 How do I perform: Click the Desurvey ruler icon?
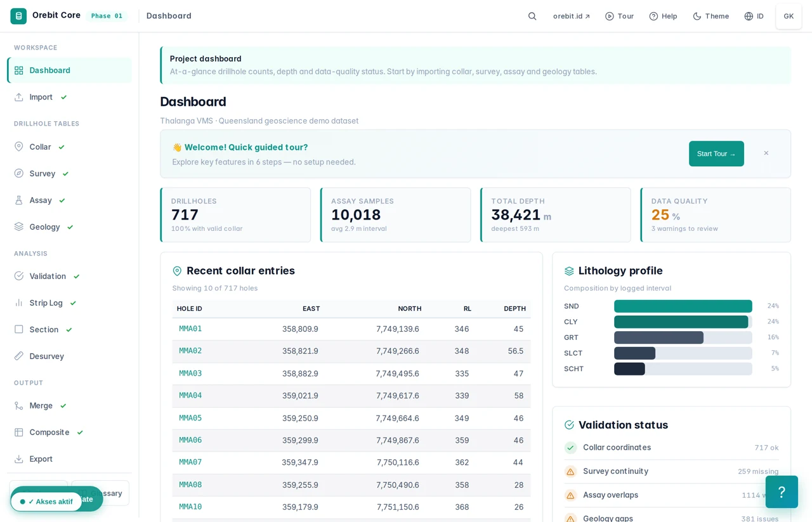[19, 356]
